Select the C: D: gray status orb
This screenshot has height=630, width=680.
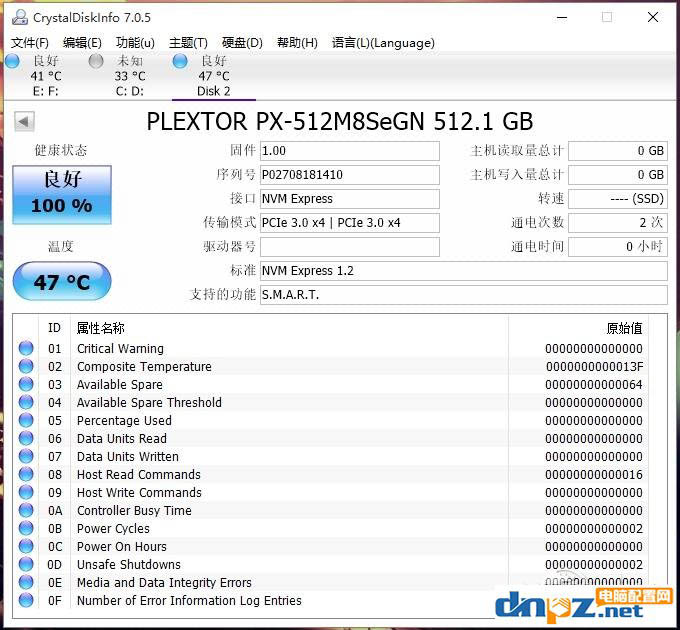pos(96,61)
